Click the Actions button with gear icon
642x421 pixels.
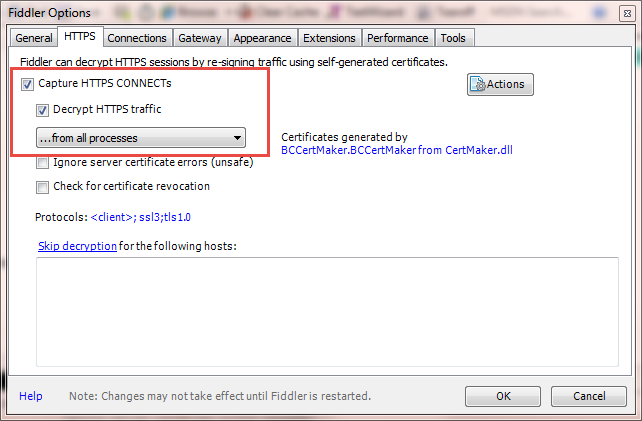(500, 84)
